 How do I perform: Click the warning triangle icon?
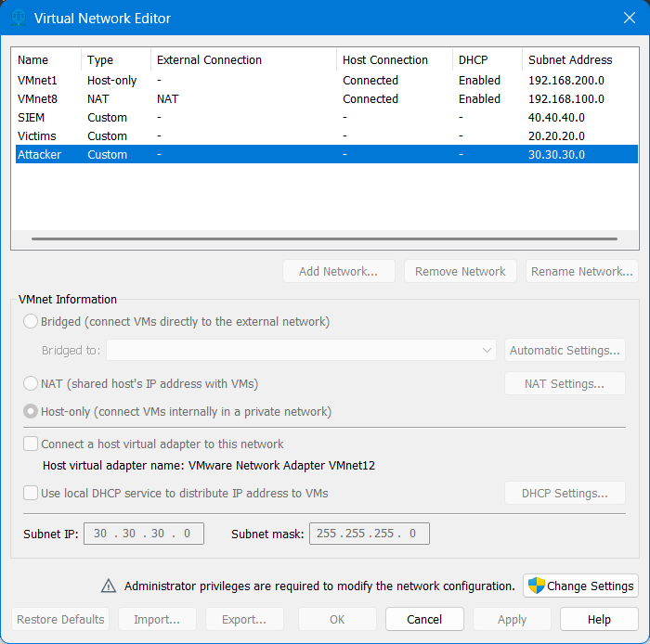coord(109,586)
